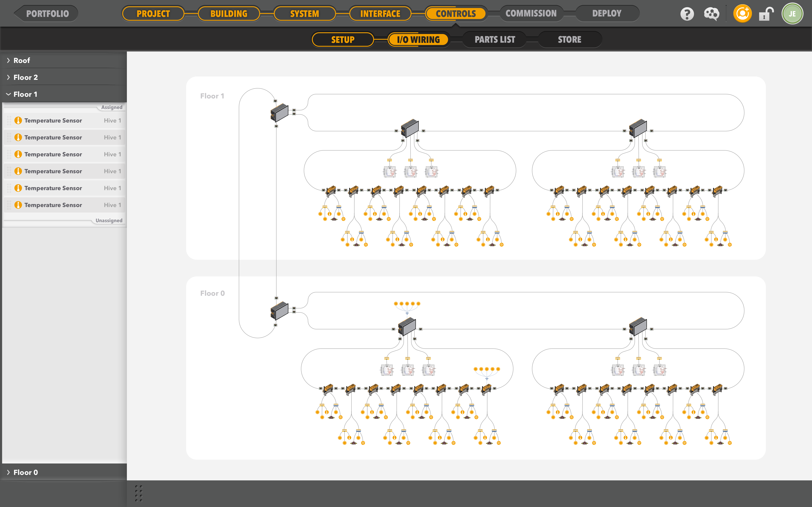Expand the Floor 2 section
Viewport: 812px width, 507px height.
[26, 78]
